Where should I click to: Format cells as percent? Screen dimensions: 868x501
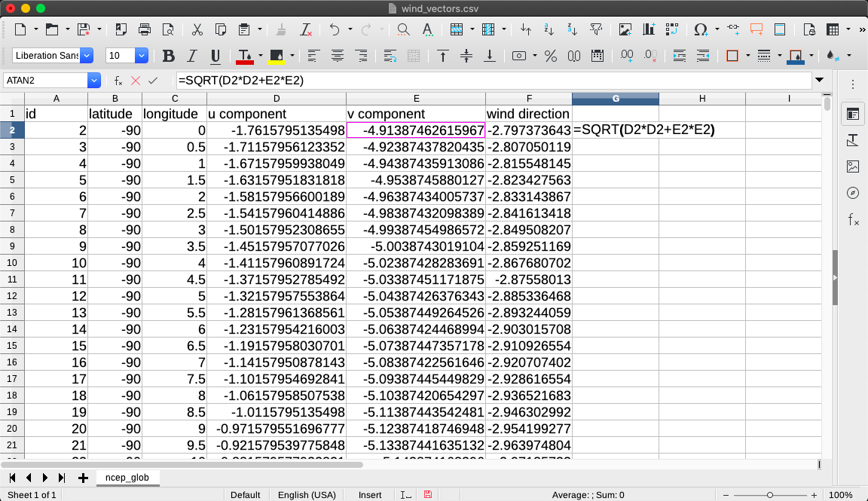pyautogui.click(x=551, y=56)
